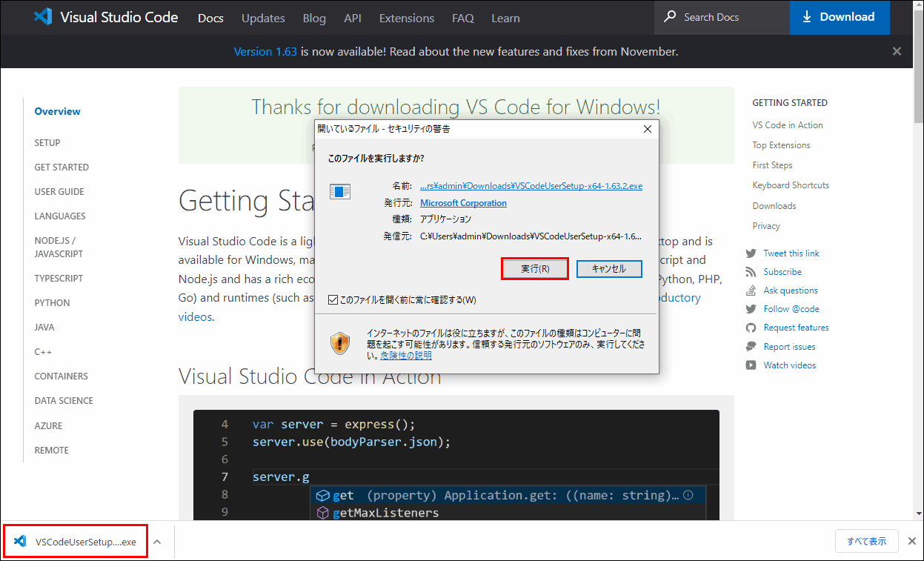Open the Extensions page
Screen dimensions: 924x561
click(x=407, y=18)
